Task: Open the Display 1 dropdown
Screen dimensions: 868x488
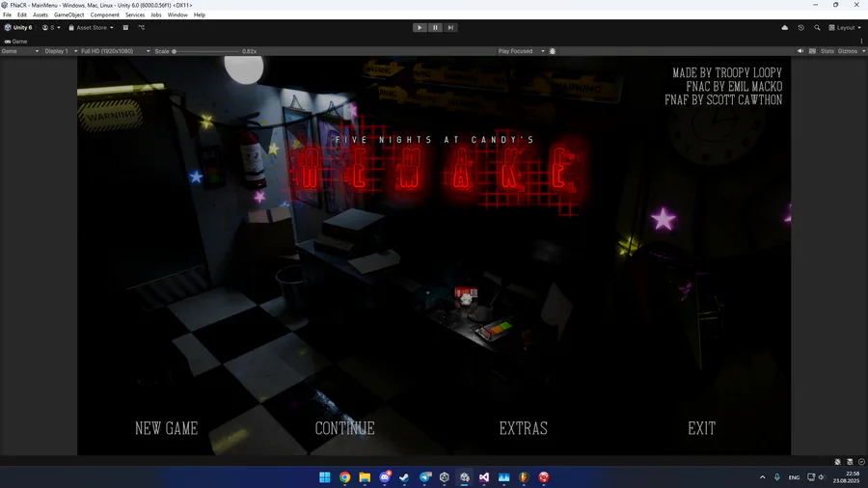Action: (x=61, y=51)
